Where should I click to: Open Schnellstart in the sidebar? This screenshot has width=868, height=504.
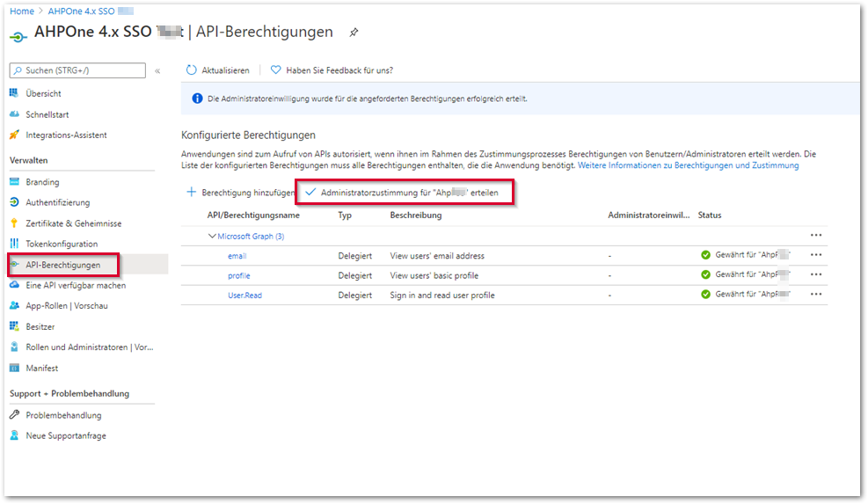pos(47,114)
